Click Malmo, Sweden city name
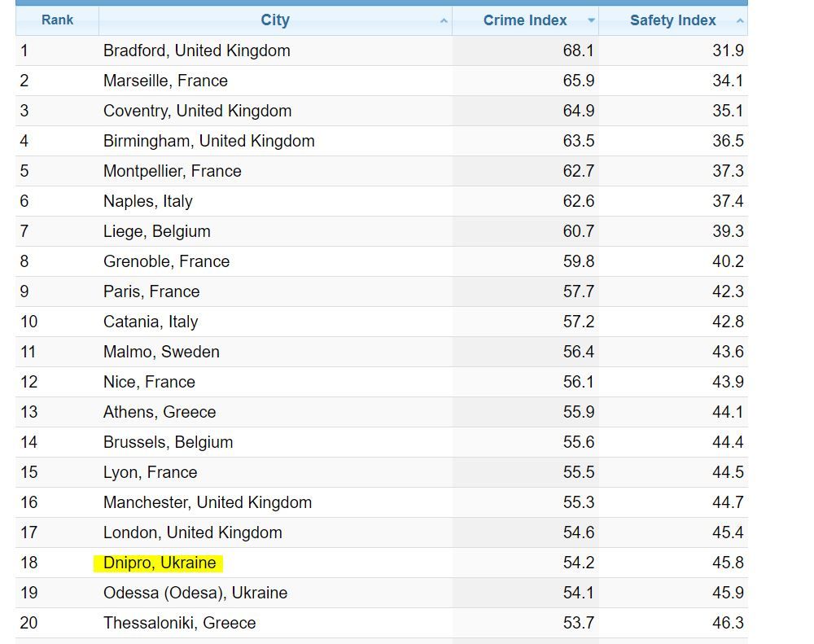 click(161, 352)
